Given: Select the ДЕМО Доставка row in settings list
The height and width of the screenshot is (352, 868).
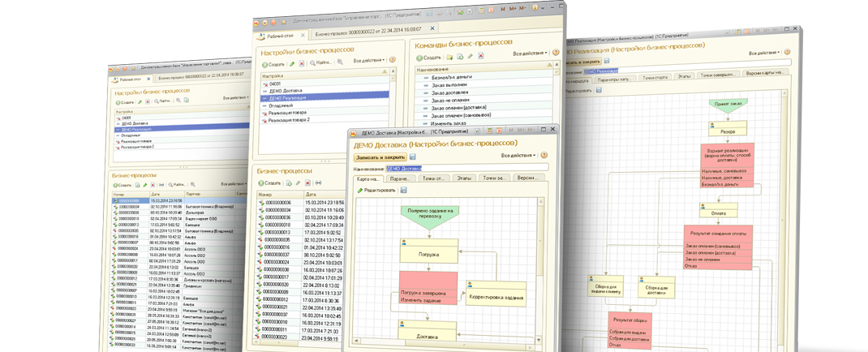Looking at the screenshot, I should 286,92.
